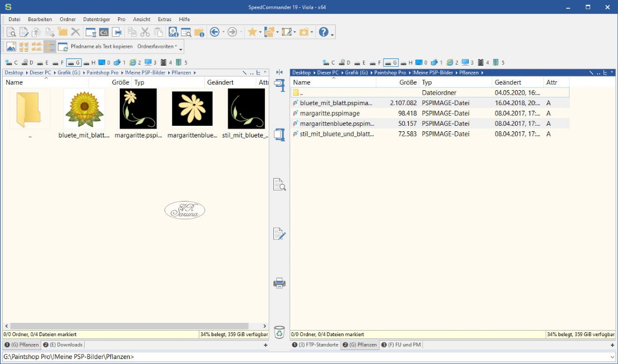Switch to the (E) Downloads tab
The image size is (618, 364).
tap(63, 345)
